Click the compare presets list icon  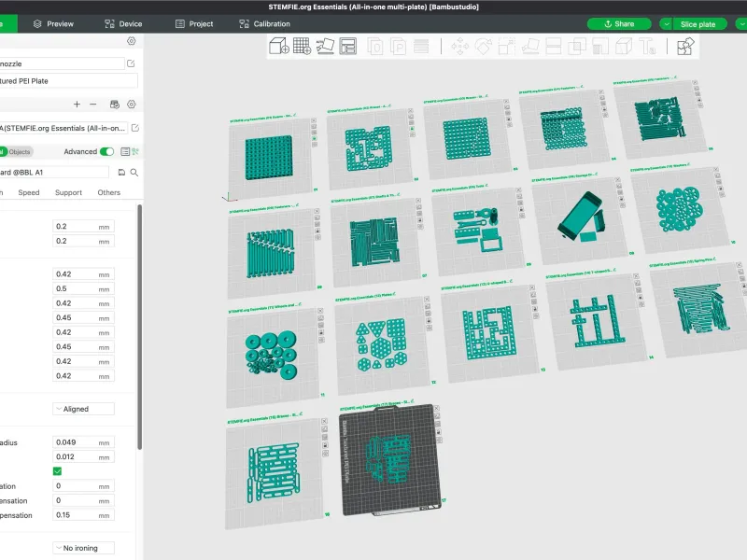125,151
